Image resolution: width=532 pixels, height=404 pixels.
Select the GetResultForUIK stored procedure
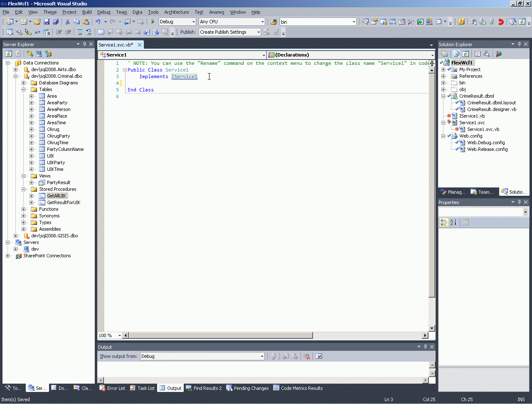click(x=64, y=202)
